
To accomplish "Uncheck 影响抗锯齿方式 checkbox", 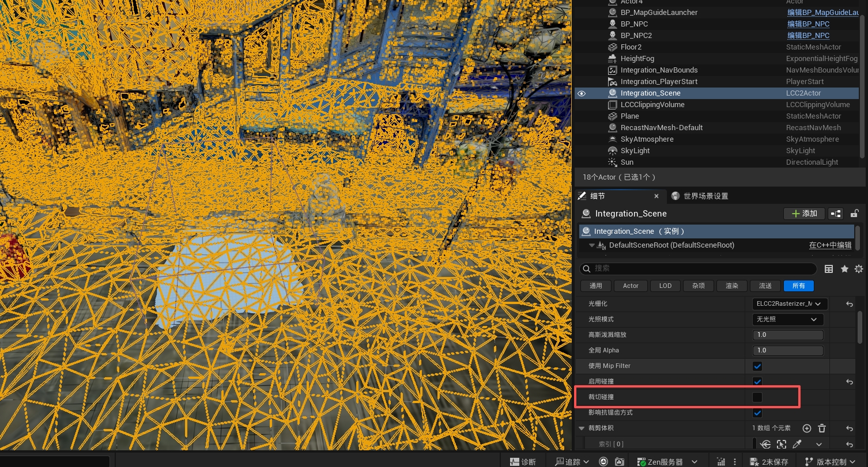I will [x=757, y=413].
